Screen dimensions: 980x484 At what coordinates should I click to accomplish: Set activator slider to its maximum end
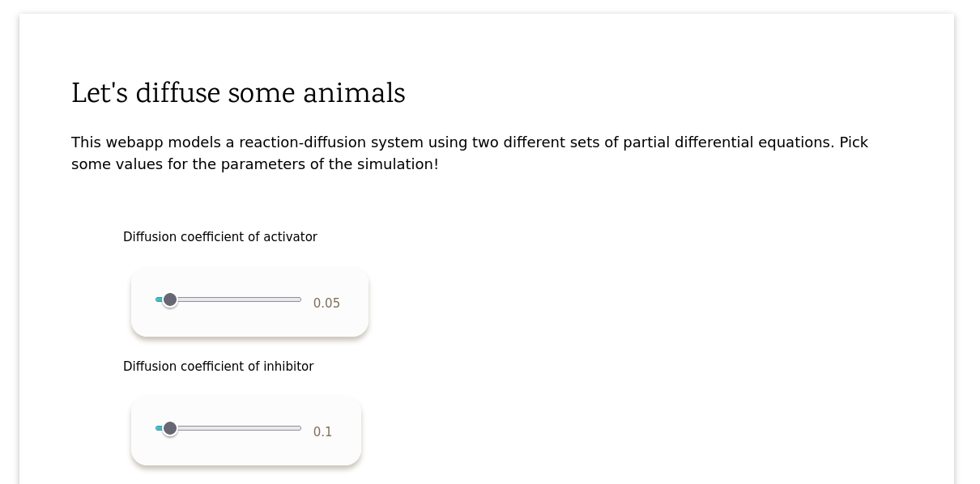click(x=300, y=300)
